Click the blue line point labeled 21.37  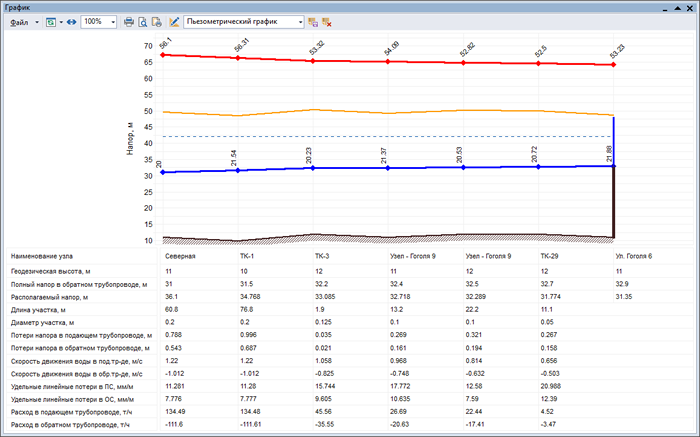[389, 168]
